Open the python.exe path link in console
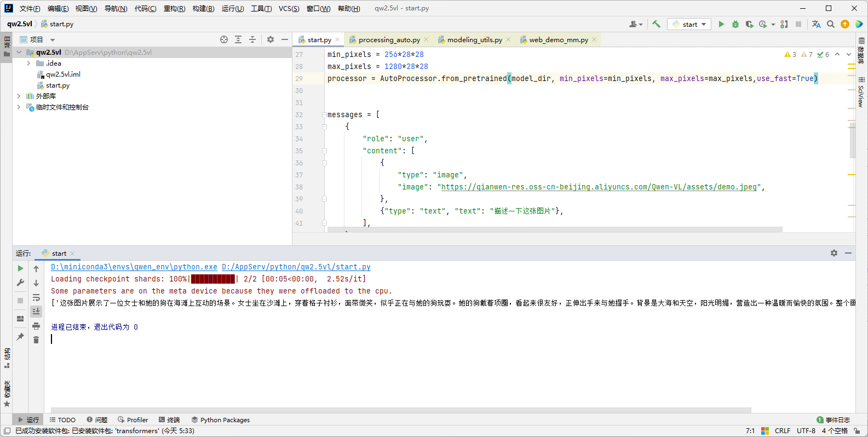Image resolution: width=868 pixels, height=437 pixels. 134,267
